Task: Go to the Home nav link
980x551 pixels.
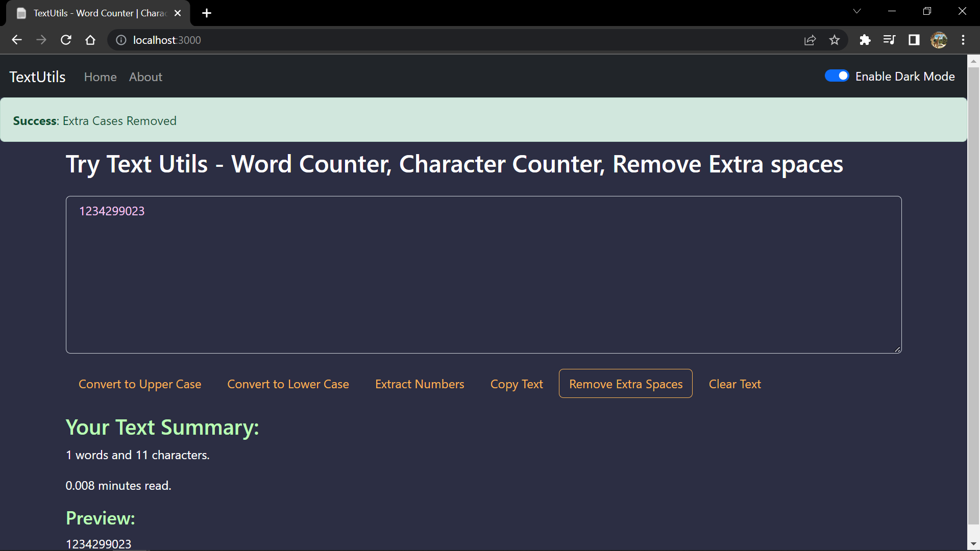Action: click(100, 77)
